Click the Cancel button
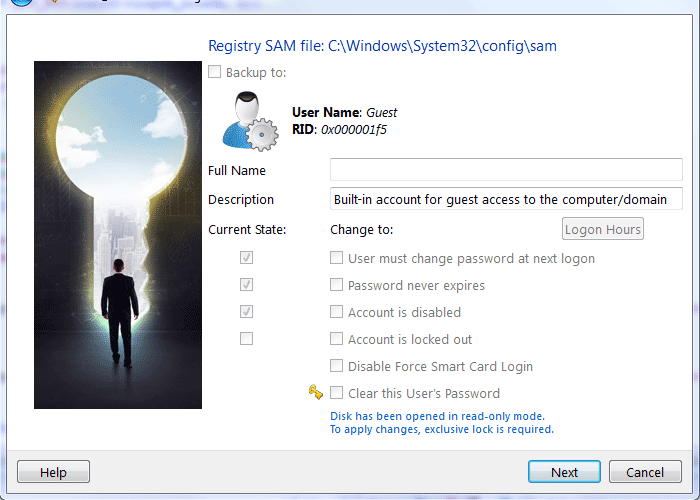Viewport: 700px width, 500px height. (x=645, y=472)
